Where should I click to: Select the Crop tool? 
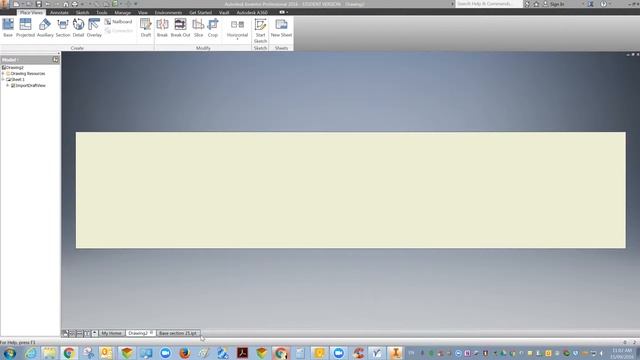click(213, 28)
